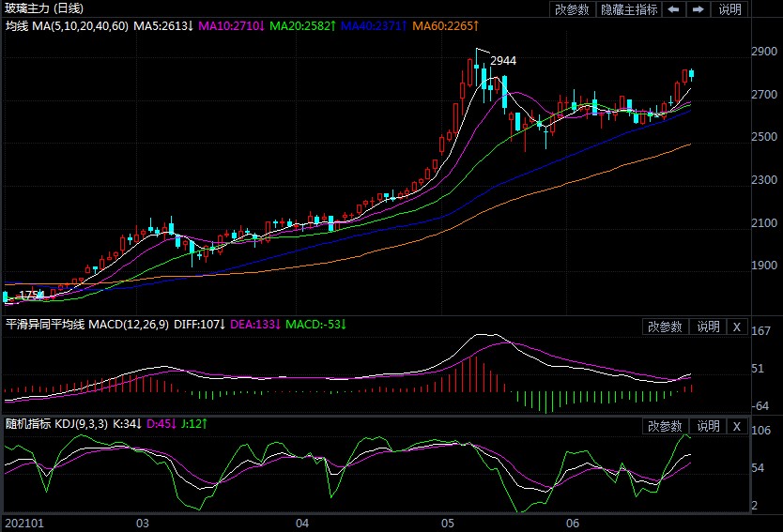
Task: Close the KDJ indicator panel with X
Action: pos(736,426)
